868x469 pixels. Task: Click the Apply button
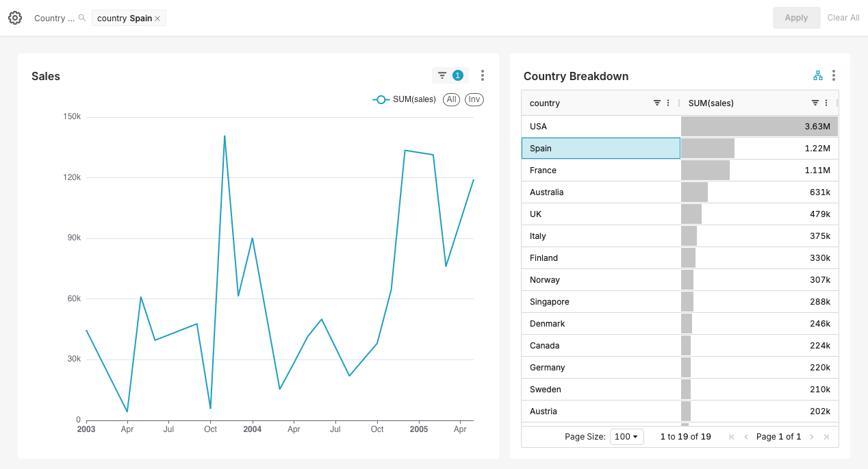(796, 18)
